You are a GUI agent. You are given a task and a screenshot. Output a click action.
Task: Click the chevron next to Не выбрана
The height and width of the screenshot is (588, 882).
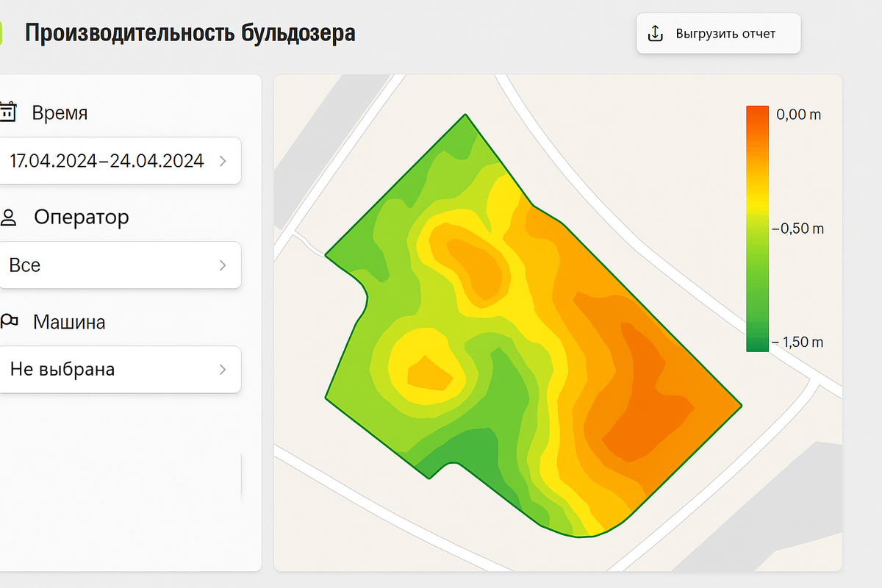click(223, 370)
